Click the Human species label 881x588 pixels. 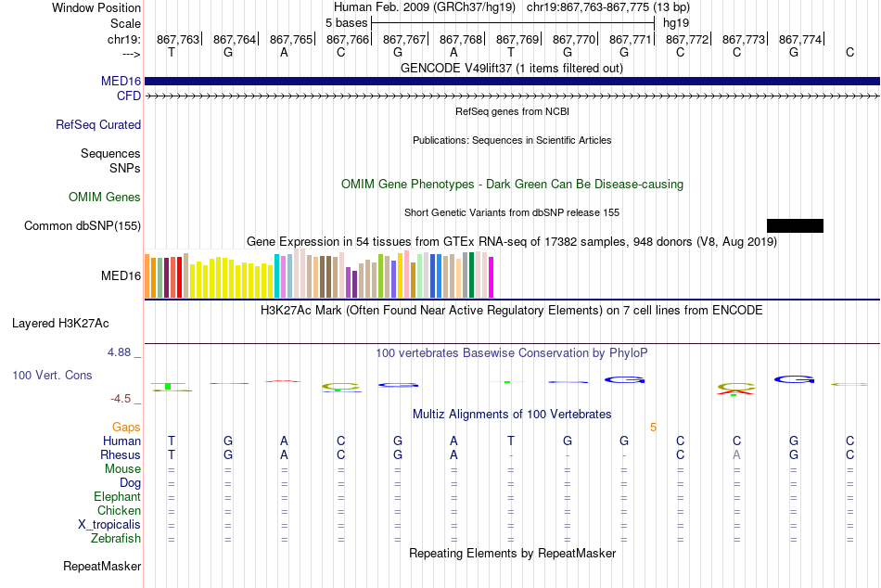(121, 441)
